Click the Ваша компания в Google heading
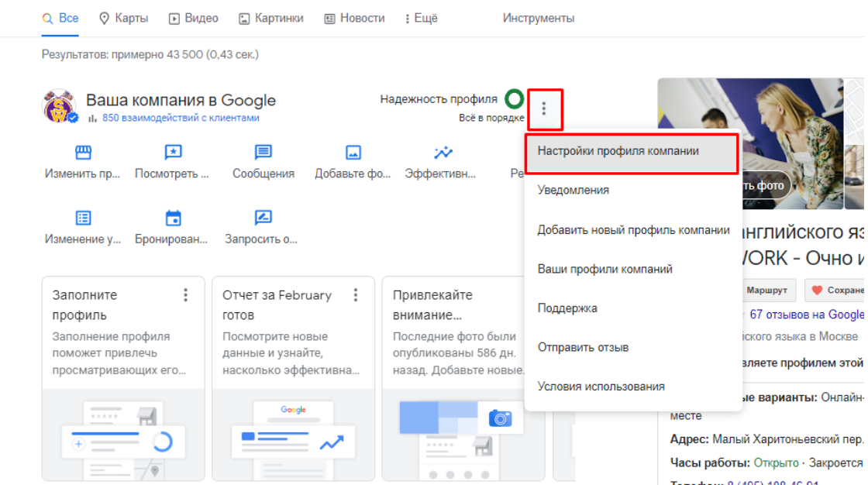 click(x=181, y=100)
